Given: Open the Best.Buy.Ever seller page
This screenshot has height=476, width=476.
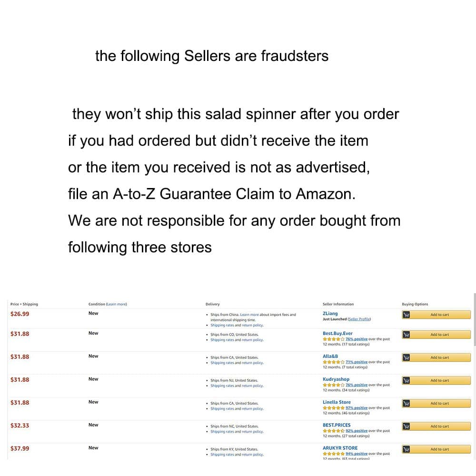Looking at the screenshot, I should [x=337, y=333].
